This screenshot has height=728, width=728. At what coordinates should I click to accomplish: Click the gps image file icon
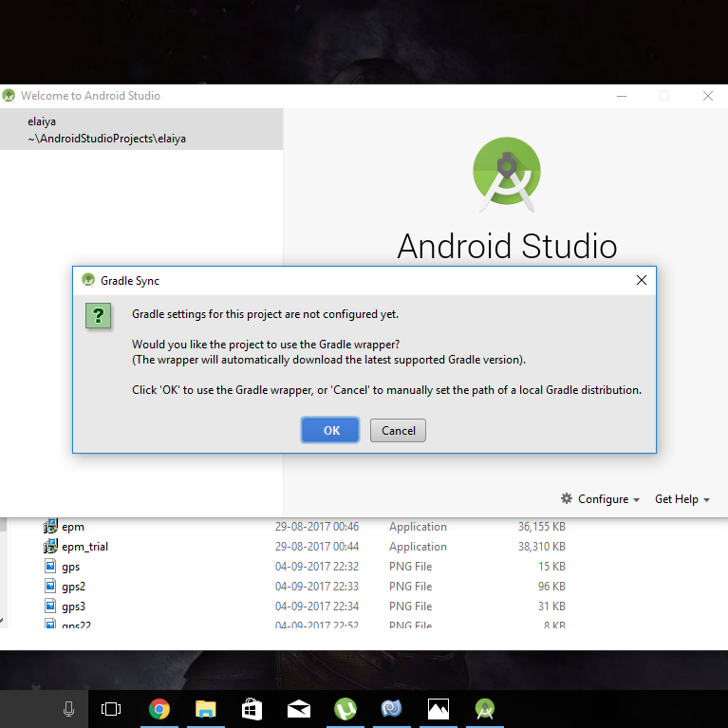[50, 566]
